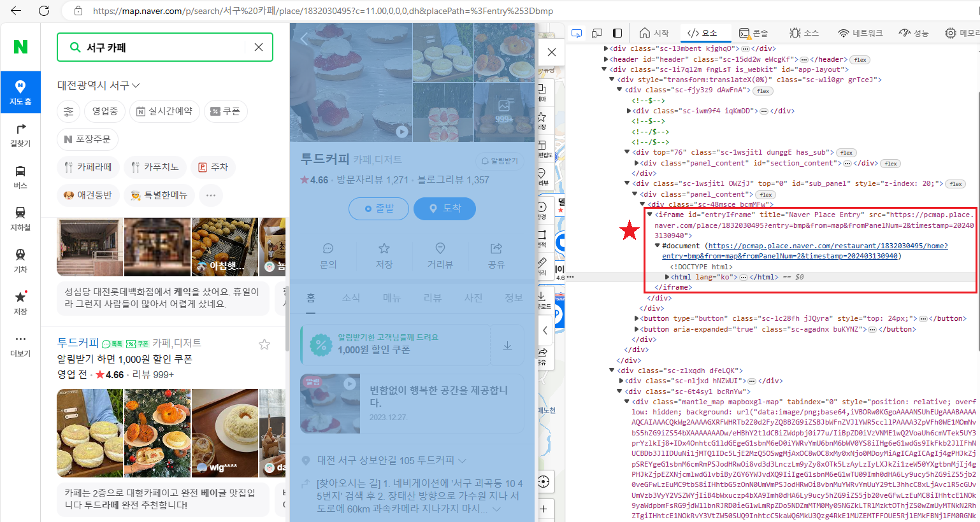Set 투드커피 as 도착 point
The image size is (980, 522).
coord(445,208)
